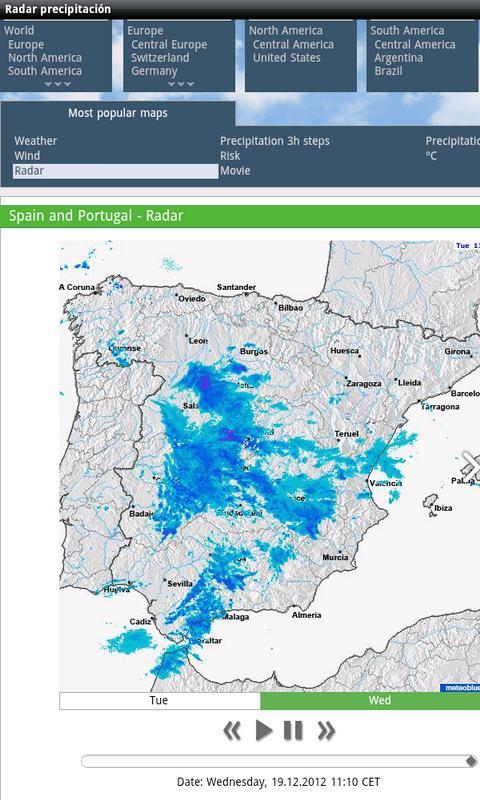
Task: Switch to the Tue day tab
Action: (x=159, y=701)
